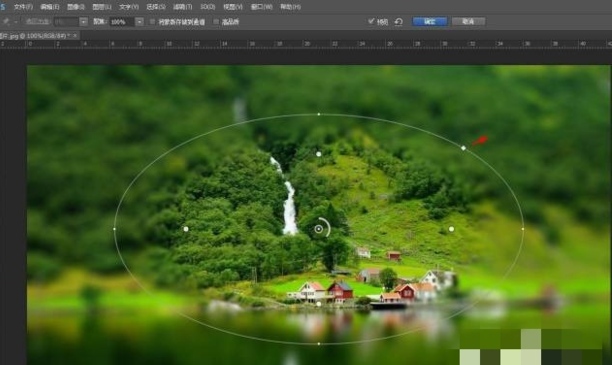The height and width of the screenshot is (365, 612).
Task: Open the File menu
Action: tap(23, 7)
